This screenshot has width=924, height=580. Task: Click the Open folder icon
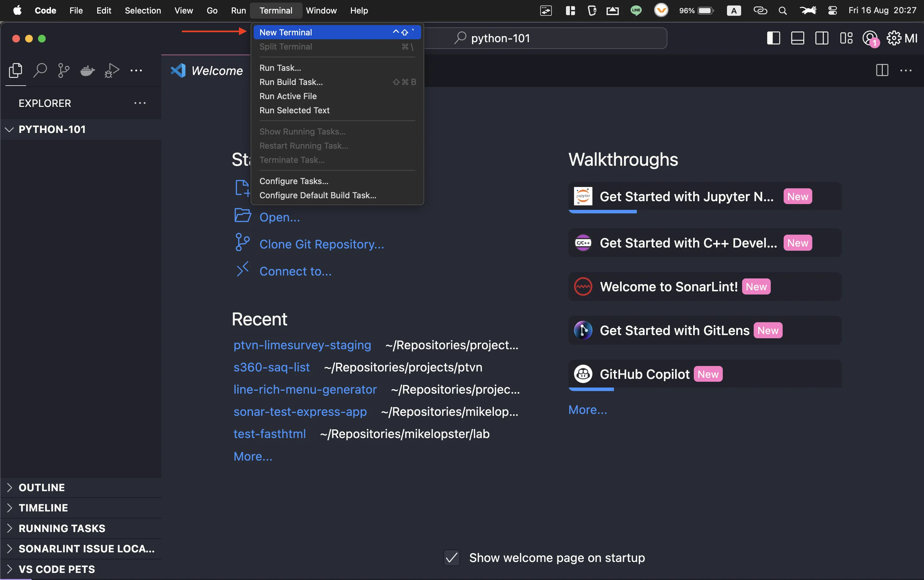pos(242,216)
